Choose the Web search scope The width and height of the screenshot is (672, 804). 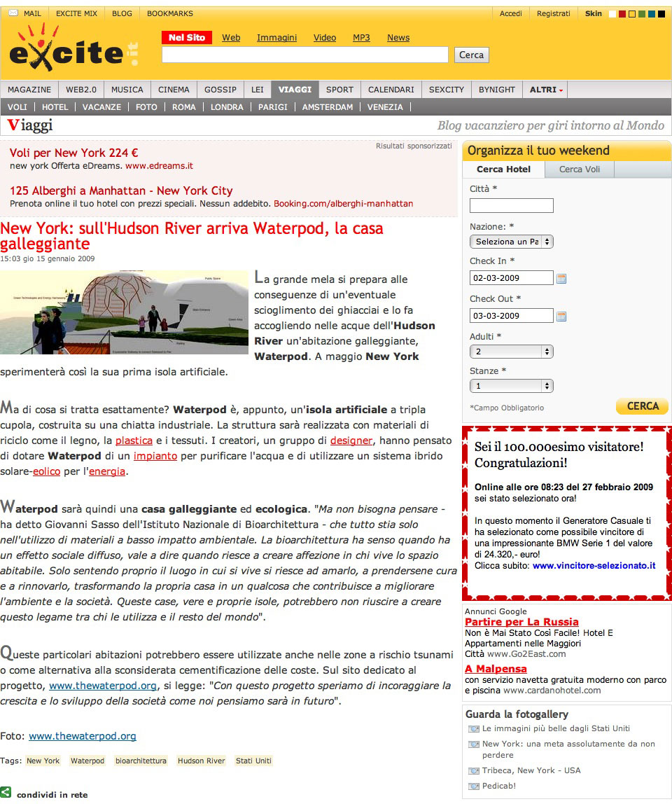coord(231,37)
